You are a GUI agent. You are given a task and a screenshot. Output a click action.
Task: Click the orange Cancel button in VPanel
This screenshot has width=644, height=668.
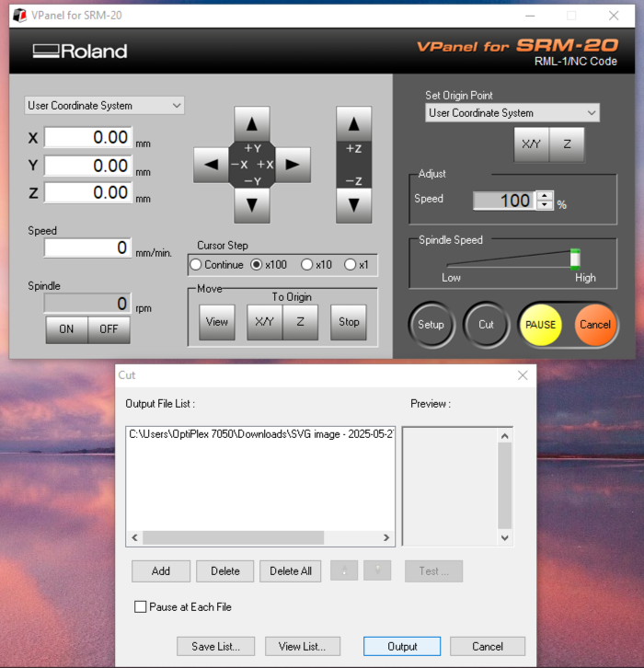point(595,325)
